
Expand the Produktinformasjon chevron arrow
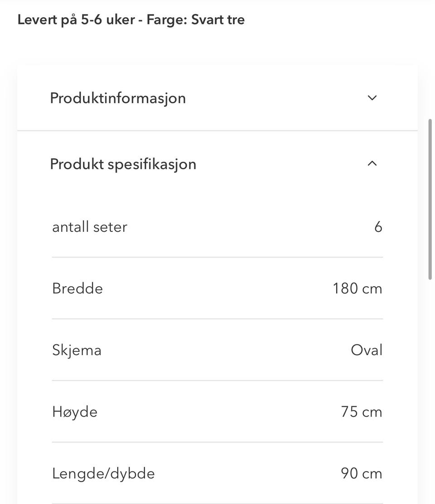[x=372, y=98]
